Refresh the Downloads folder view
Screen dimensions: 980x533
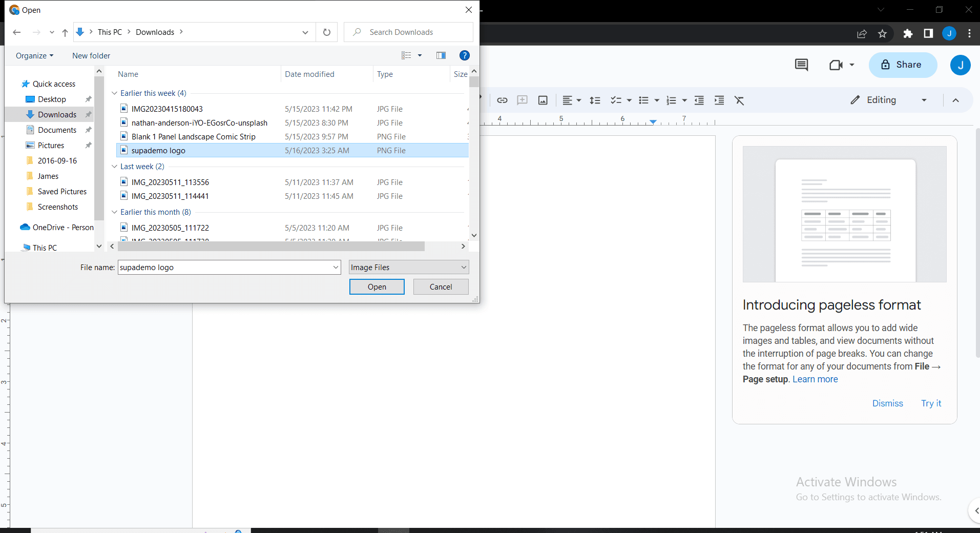pos(327,32)
